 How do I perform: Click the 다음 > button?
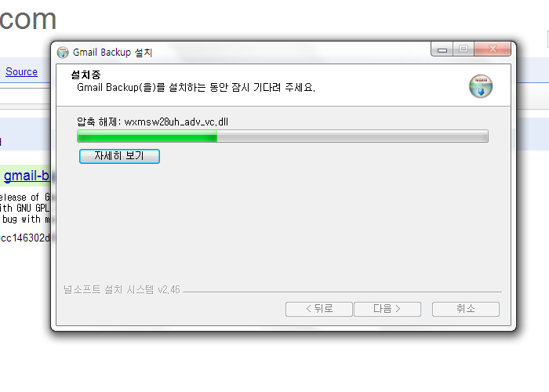pos(387,309)
